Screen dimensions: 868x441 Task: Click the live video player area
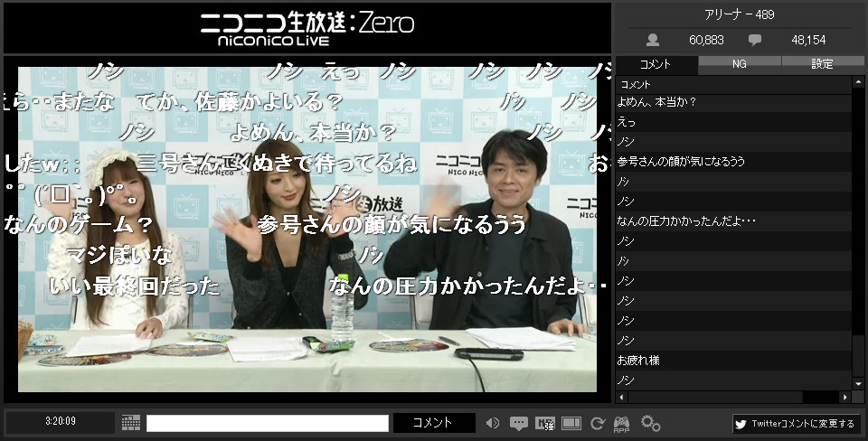(x=307, y=230)
